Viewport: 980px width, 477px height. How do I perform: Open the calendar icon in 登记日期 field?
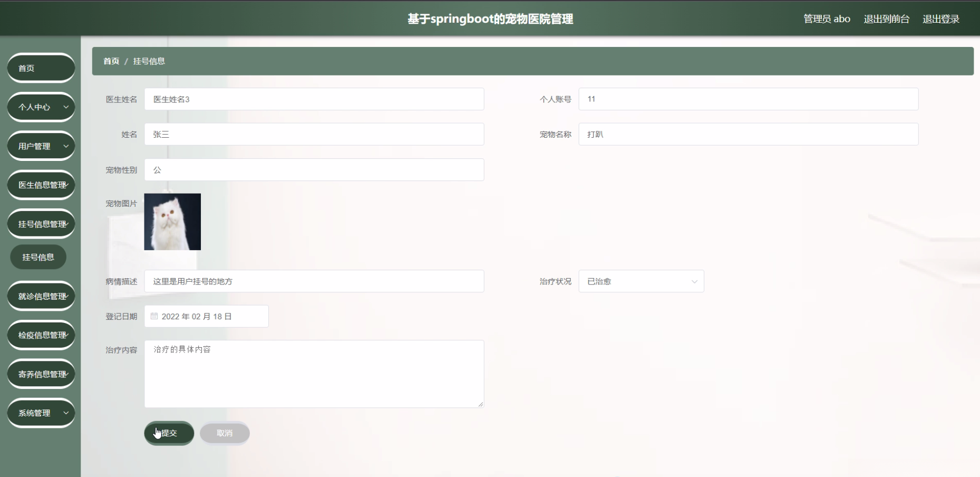click(x=154, y=316)
